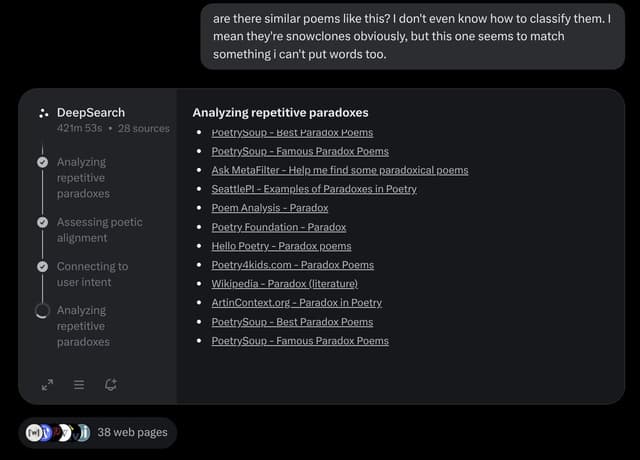Viewport: 640px width, 460px height.
Task: Open Ask MetaFilter paradoxical poems link
Action: pyautogui.click(x=340, y=170)
